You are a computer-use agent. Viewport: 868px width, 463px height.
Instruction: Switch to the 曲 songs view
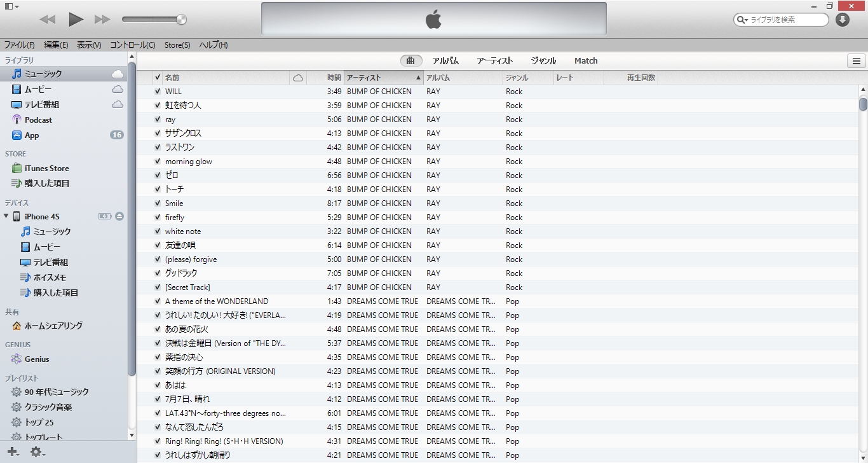pos(411,61)
